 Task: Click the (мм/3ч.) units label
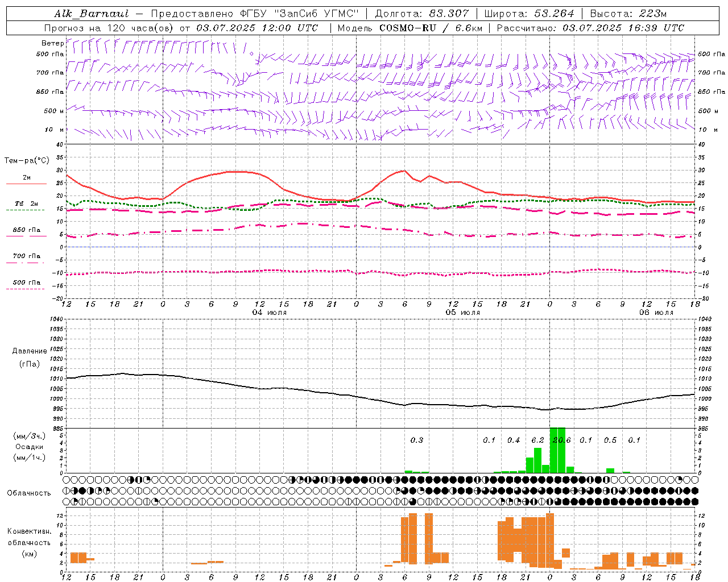coord(29,436)
